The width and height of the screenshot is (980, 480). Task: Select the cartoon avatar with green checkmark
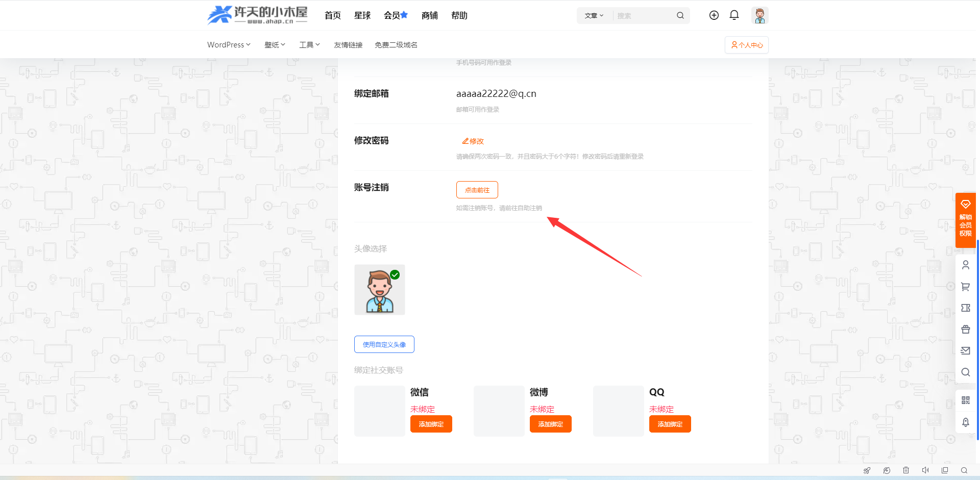tap(379, 289)
